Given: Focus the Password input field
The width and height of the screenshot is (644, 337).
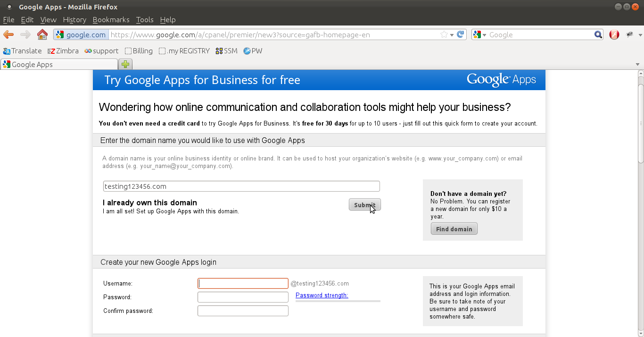Looking at the screenshot, I should 243,297.
